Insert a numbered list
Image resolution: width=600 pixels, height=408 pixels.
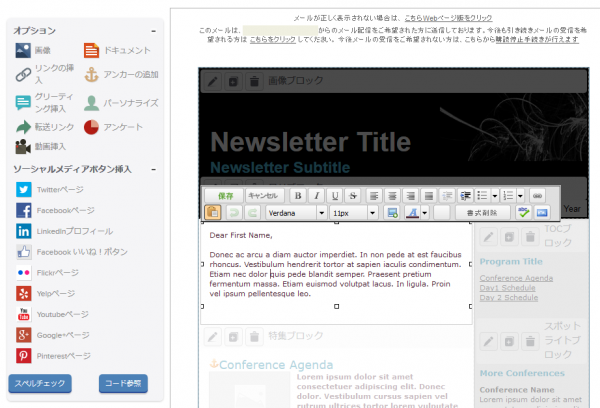point(508,196)
